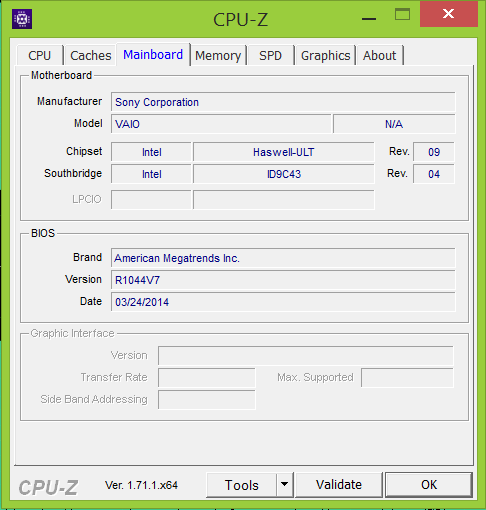The width and height of the screenshot is (486, 510).
Task: Click the BIOS Version label
Action: 83,279
